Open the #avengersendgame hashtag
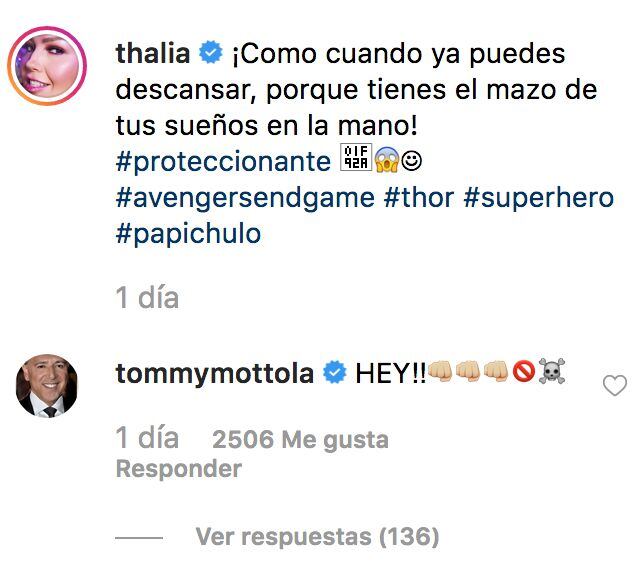Screen dimensions: 640x586 [246, 197]
